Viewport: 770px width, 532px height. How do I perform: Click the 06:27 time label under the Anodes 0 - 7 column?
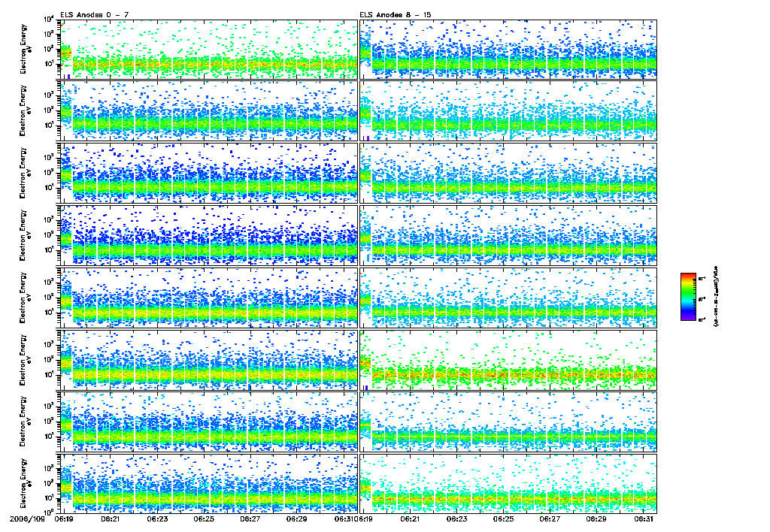tap(250, 518)
